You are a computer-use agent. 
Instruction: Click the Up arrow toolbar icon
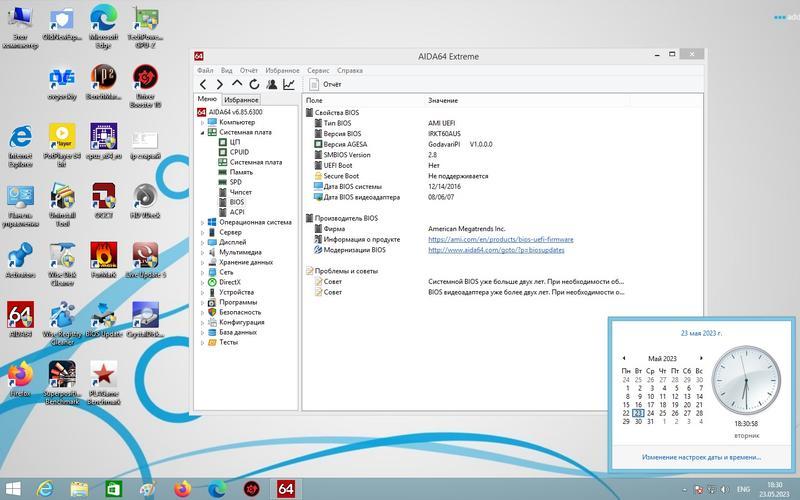point(237,85)
